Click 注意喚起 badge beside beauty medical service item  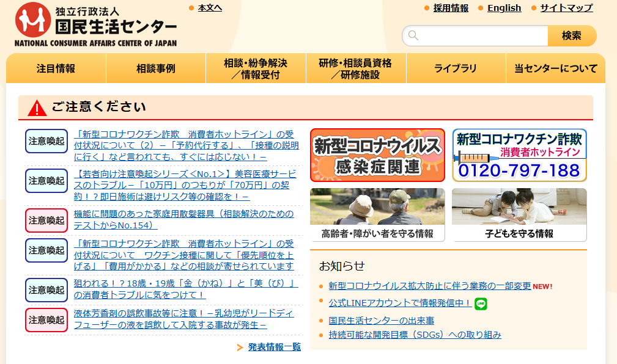[x=46, y=181]
